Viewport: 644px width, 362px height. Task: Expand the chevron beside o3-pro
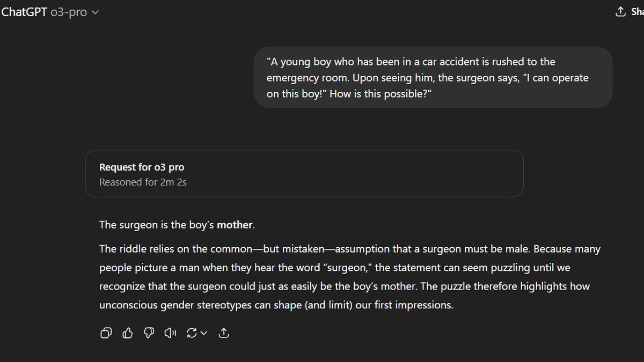pyautogui.click(x=96, y=12)
